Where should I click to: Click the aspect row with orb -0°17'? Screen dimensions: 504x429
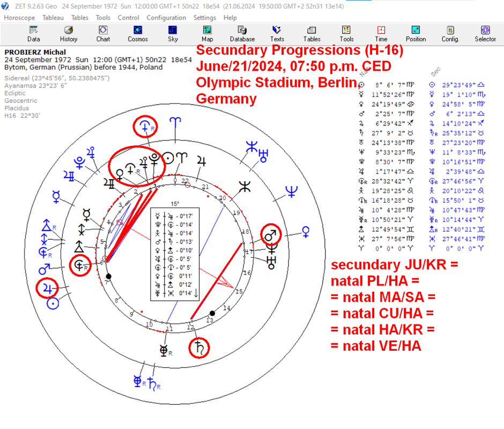pyautogui.click(x=174, y=216)
